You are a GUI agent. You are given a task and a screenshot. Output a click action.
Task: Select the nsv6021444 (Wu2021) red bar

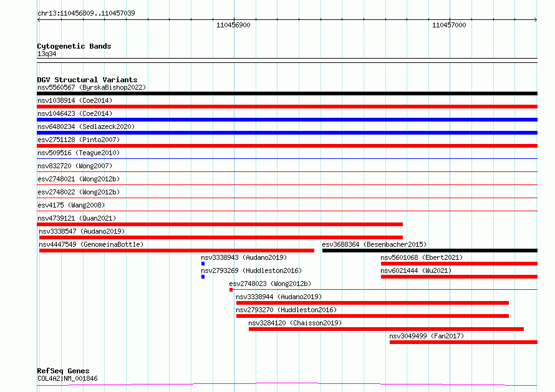coord(459,277)
